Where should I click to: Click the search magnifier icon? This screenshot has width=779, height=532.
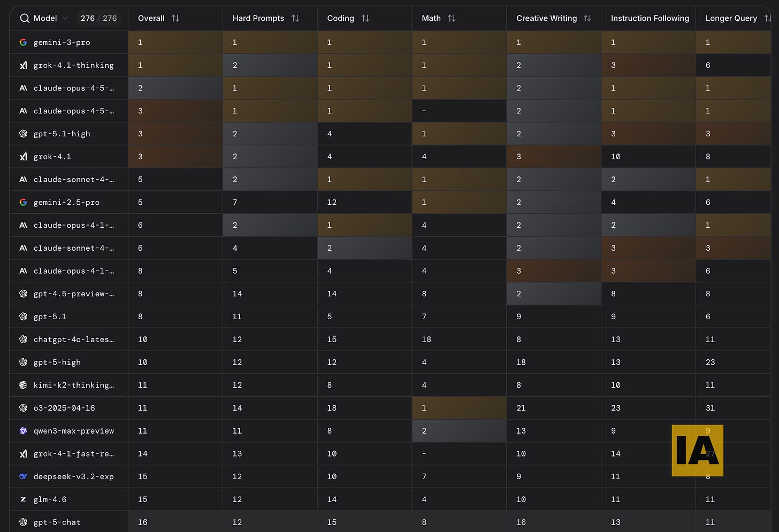25,18
